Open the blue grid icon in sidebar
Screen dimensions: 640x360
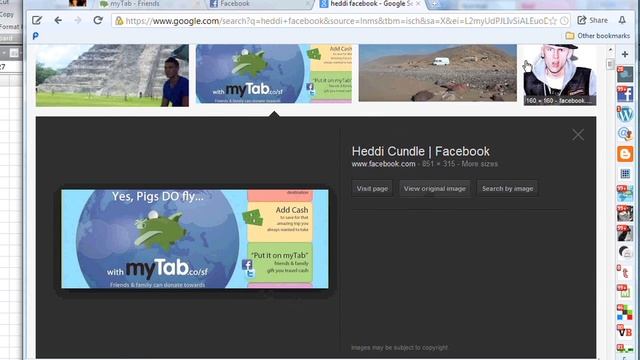[x=625, y=174]
